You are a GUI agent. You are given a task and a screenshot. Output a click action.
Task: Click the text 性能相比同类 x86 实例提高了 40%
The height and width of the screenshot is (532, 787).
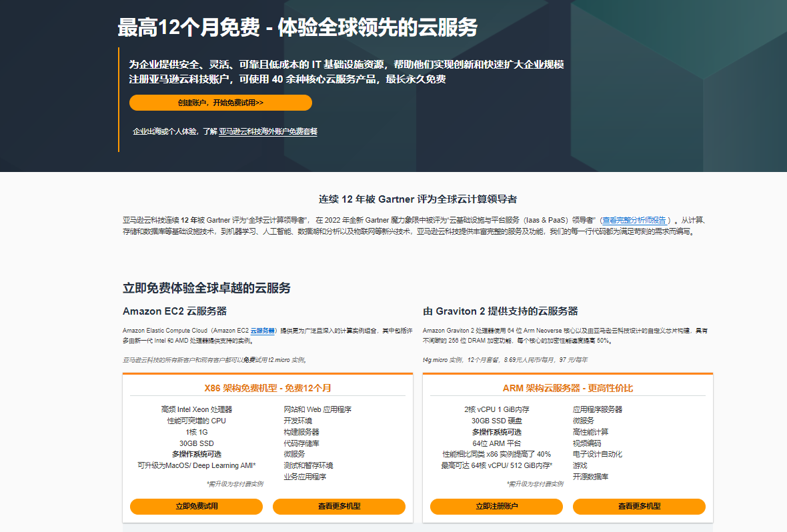point(496,454)
